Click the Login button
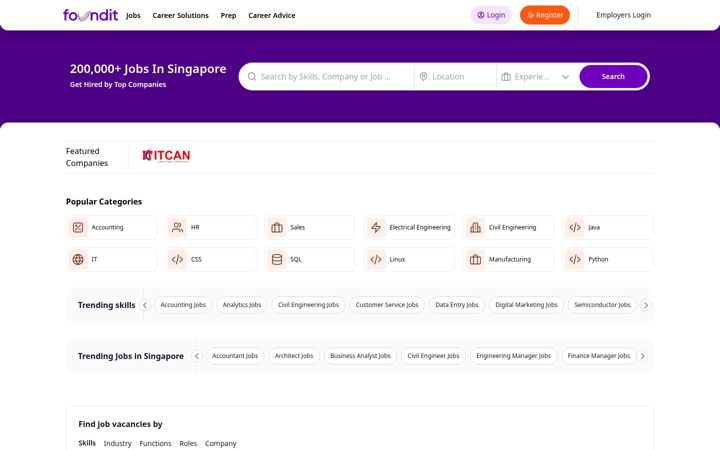 point(491,15)
